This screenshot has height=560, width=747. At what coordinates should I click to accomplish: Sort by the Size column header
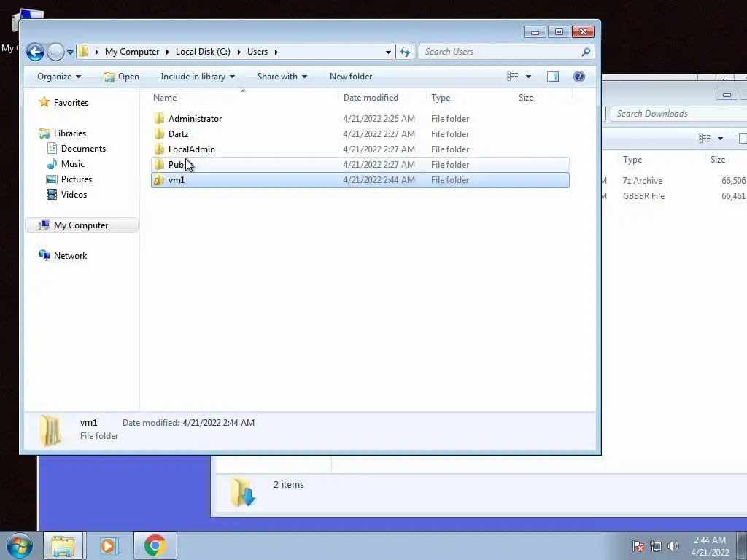tap(526, 97)
